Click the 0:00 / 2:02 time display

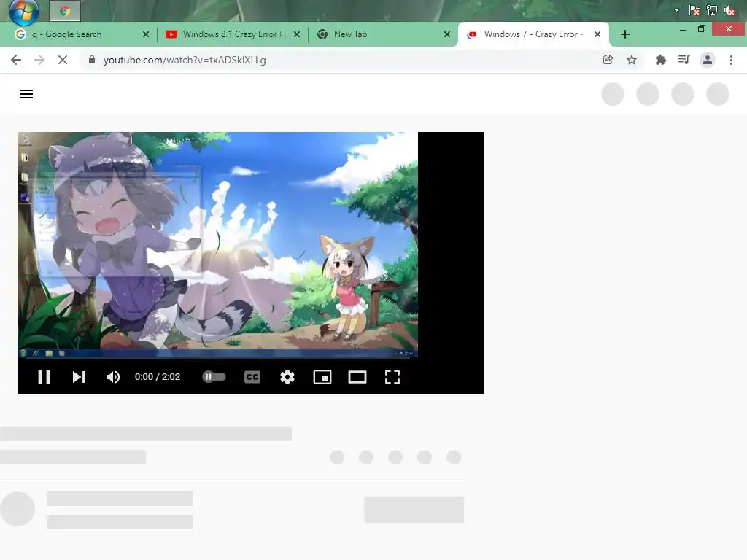tap(158, 377)
